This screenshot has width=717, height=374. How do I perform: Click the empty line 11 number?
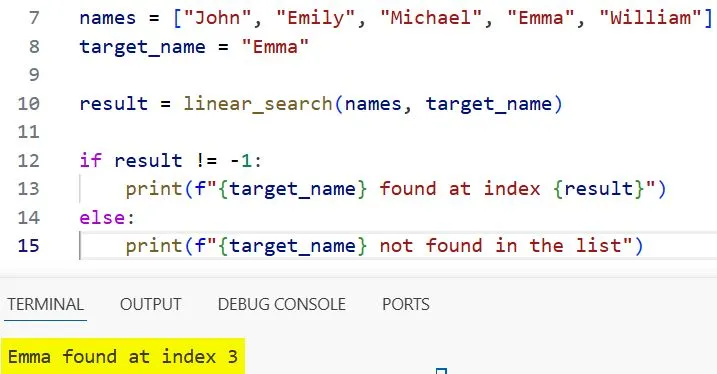pos(29,132)
